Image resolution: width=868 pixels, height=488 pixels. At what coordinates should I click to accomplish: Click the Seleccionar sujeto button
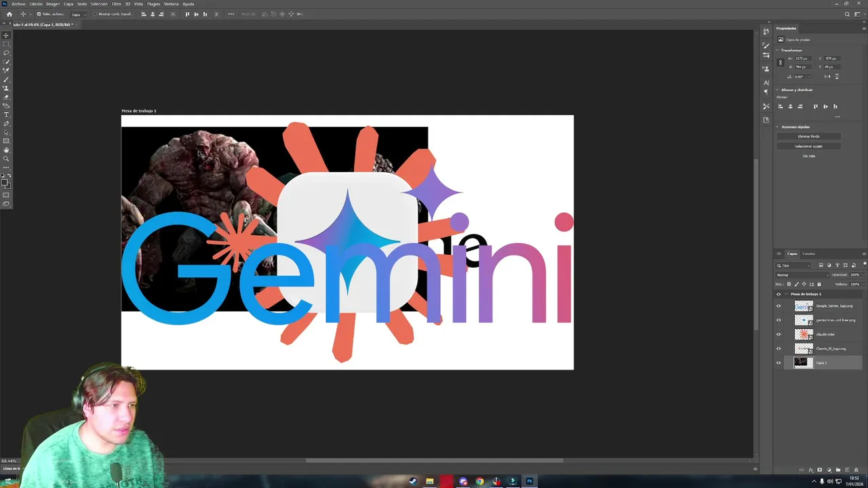[x=808, y=146]
